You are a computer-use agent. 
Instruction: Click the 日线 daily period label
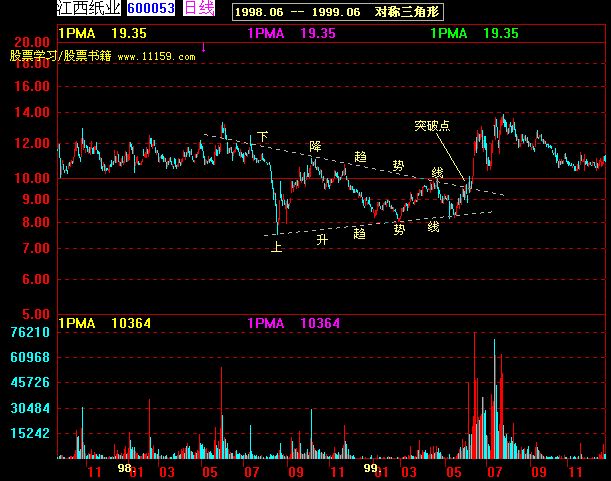(x=199, y=8)
